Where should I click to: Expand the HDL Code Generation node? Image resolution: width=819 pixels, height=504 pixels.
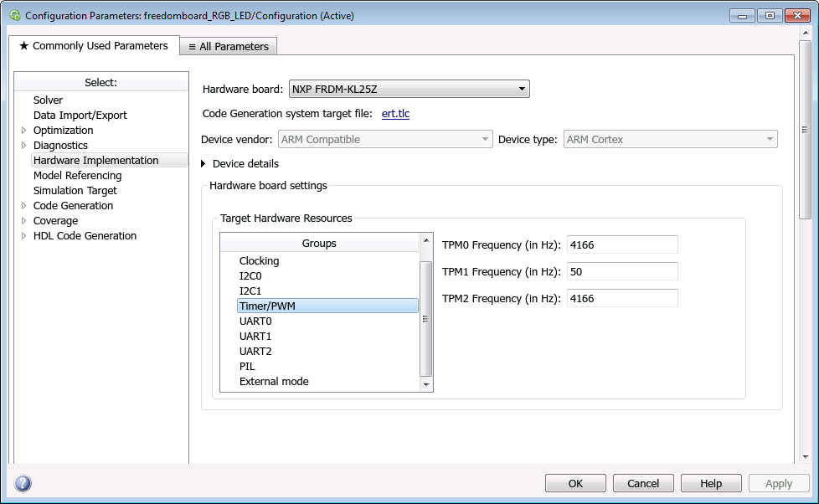point(23,236)
